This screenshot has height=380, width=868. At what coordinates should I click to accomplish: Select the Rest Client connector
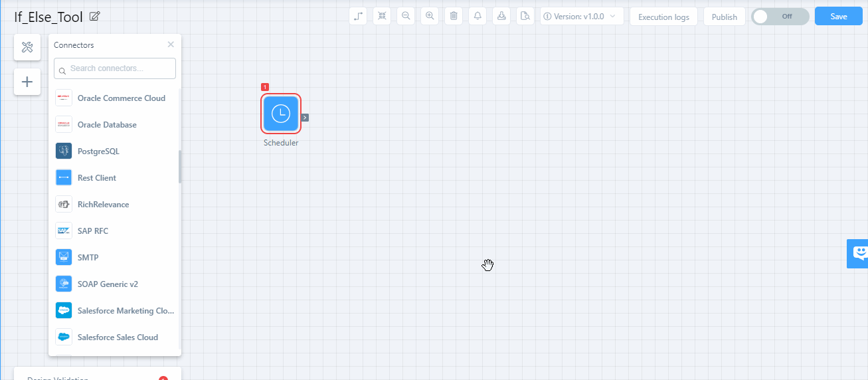click(x=96, y=178)
